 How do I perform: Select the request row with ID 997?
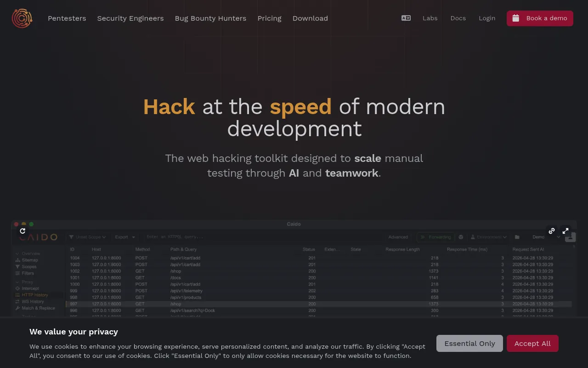pyautogui.click(x=319, y=304)
